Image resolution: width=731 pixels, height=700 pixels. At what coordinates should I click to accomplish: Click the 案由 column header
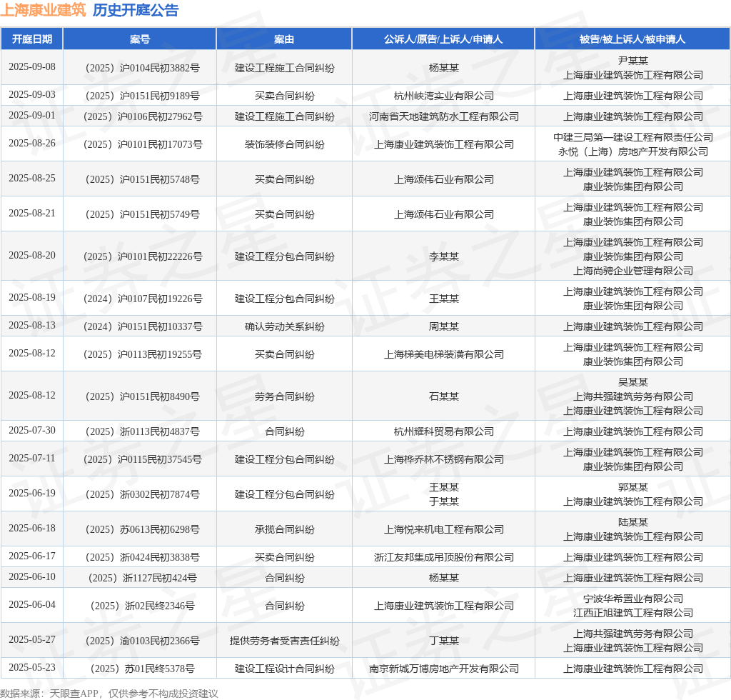pos(284,39)
